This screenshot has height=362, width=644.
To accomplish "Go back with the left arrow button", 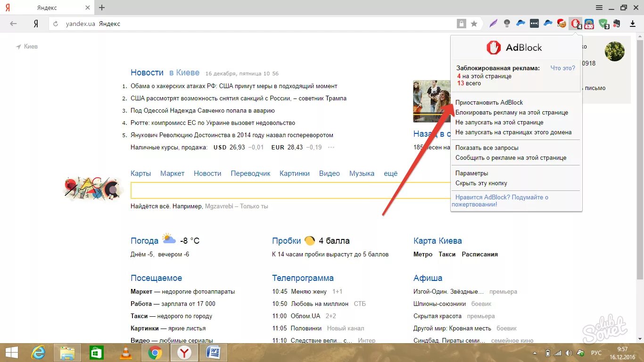I will tap(13, 24).
